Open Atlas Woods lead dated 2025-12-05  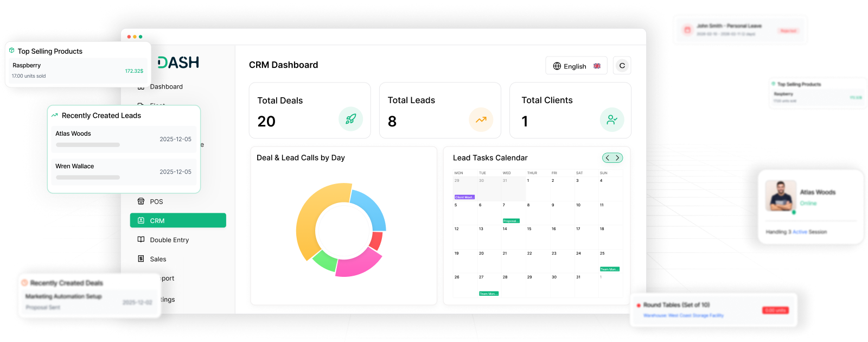[x=124, y=139]
